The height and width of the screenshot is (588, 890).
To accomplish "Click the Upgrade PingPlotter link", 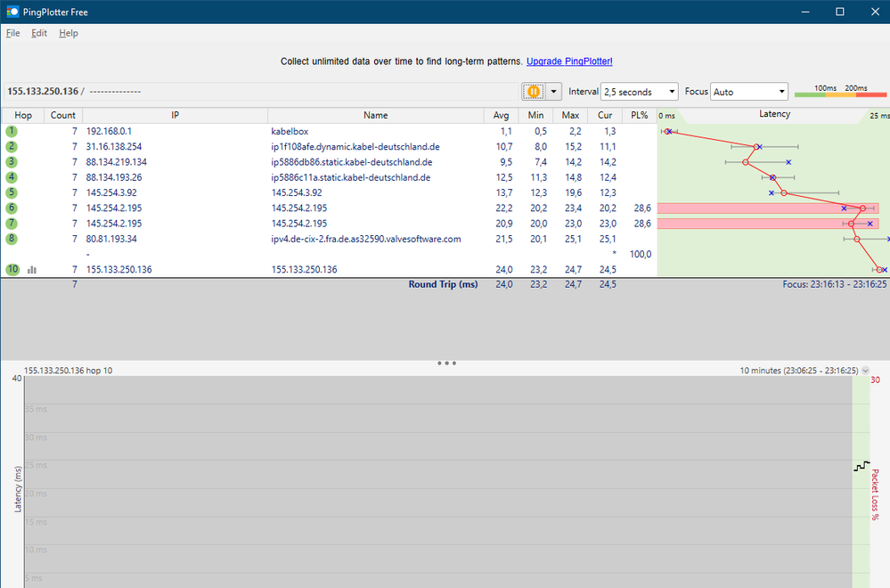I will (568, 61).
